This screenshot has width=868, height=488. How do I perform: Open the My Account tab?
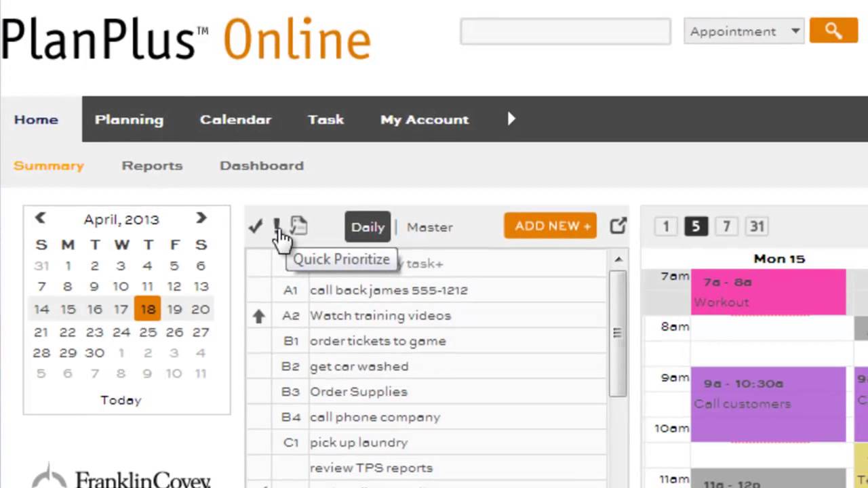click(x=425, y=119)
